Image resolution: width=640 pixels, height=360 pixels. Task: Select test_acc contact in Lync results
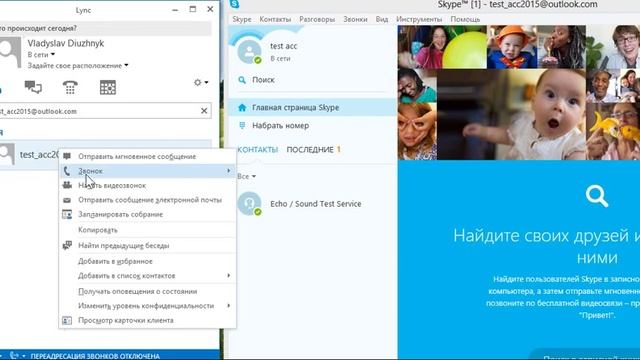(x=29, y=154)
